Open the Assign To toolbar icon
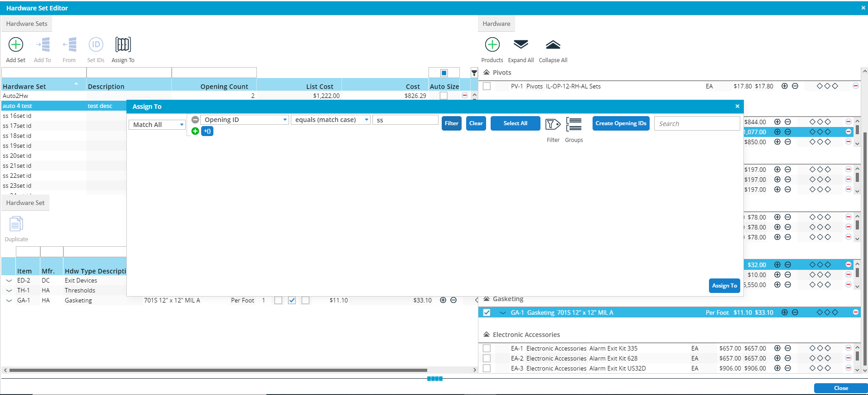Viewport: 868px width, 395px height. point(123,45)
